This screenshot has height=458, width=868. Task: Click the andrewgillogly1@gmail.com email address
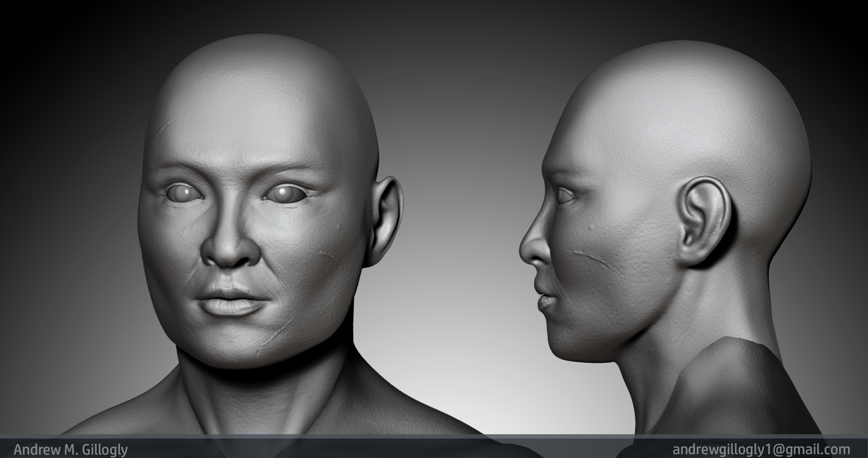pyautogui.click(x=761, y=449)
